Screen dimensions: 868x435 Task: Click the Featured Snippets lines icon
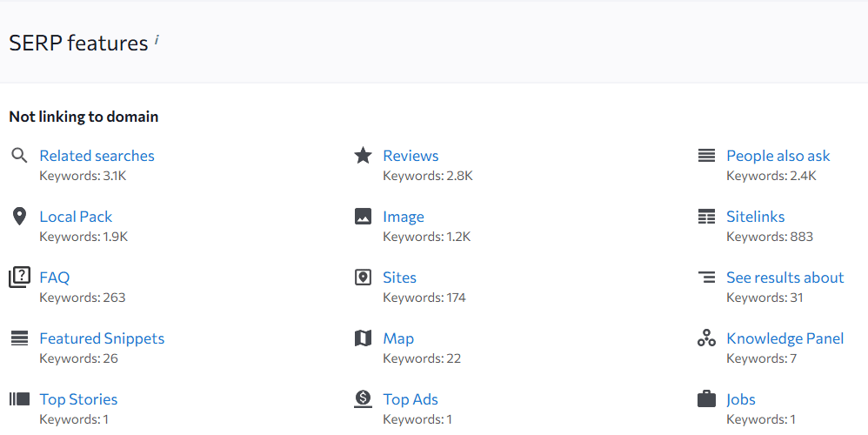pyautogui.click(x=19, y=338)
